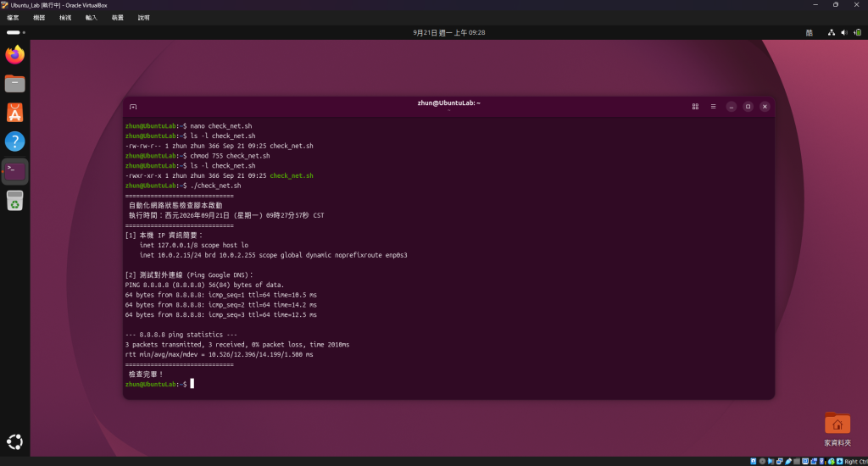Click the 執行時間 timestamp line
Image resolution: width=868 pixels, height=466 pixels.
click(x=226, y=215)
